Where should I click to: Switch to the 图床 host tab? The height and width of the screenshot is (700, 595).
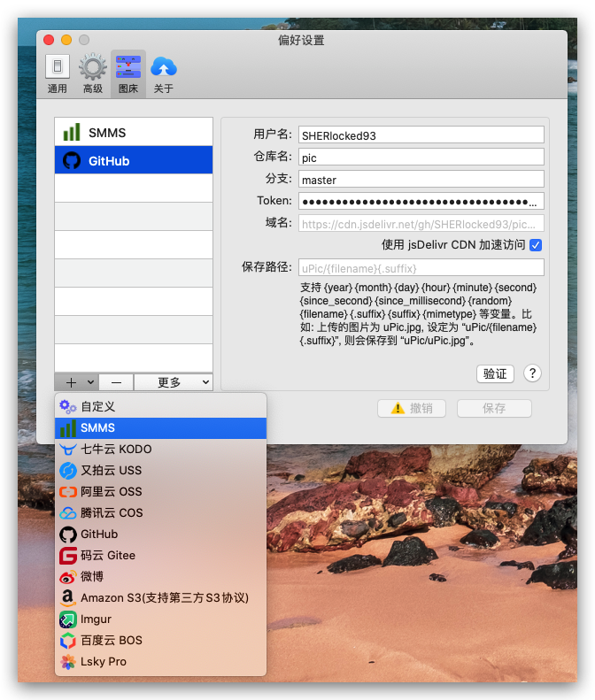tap(128, 74)
